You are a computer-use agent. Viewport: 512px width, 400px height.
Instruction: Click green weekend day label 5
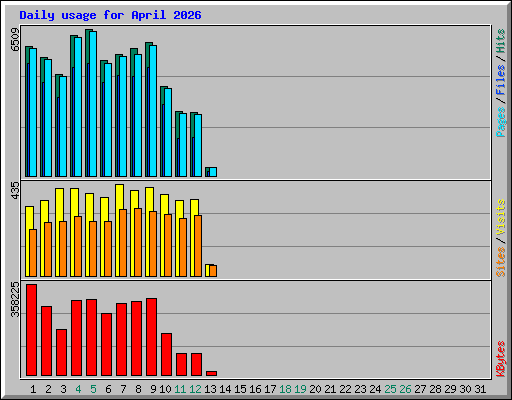coord(93,389)
